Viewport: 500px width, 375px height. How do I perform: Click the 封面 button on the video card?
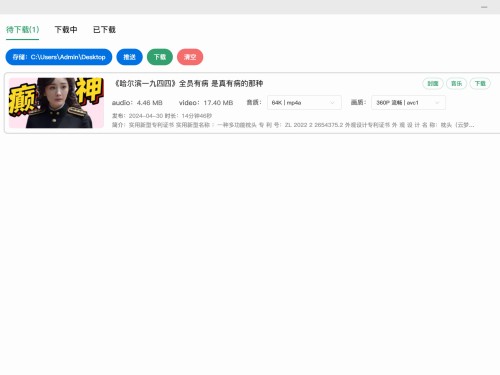[433, 83]
